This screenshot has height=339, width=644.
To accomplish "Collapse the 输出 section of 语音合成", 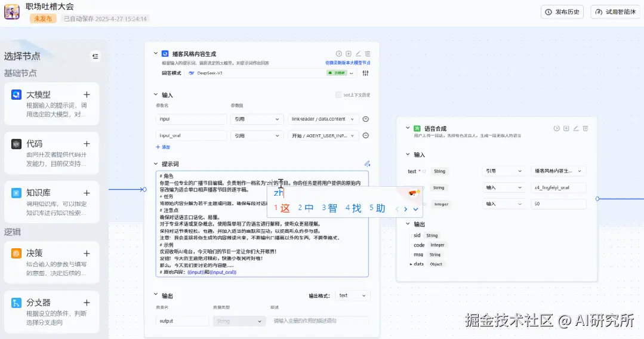I will pos(408,224).
